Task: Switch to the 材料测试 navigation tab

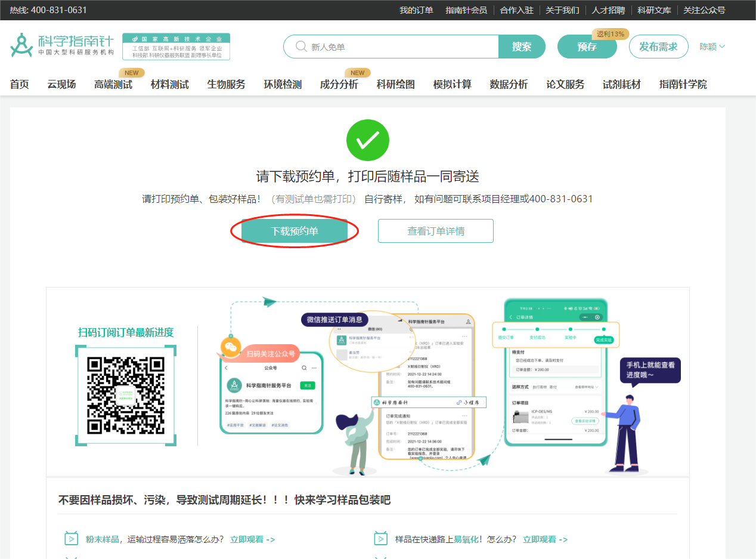Action: click(x=171, y=85)
